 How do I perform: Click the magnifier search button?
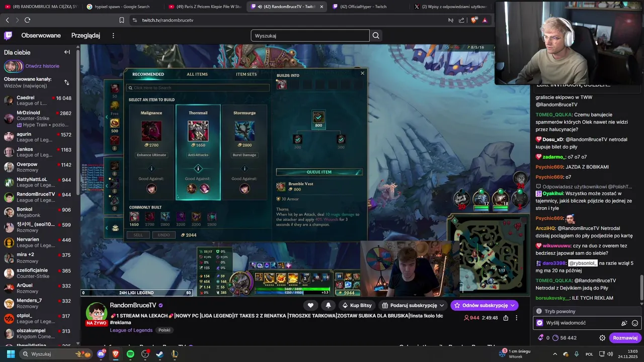click(x=376, y=36)
